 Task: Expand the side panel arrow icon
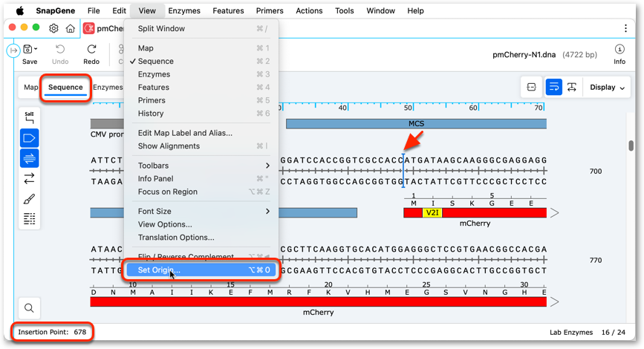pyautogui.click(x=13, y=50)
